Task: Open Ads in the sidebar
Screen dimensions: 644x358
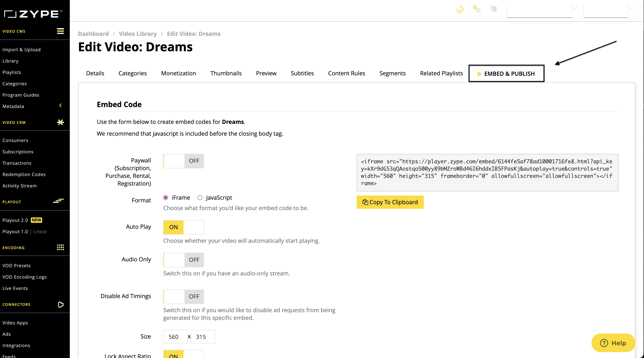Action: 7,334
